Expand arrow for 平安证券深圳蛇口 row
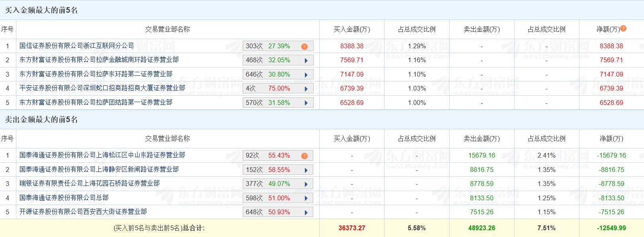Viewport: 644px width, 237px height. [306, 89]
